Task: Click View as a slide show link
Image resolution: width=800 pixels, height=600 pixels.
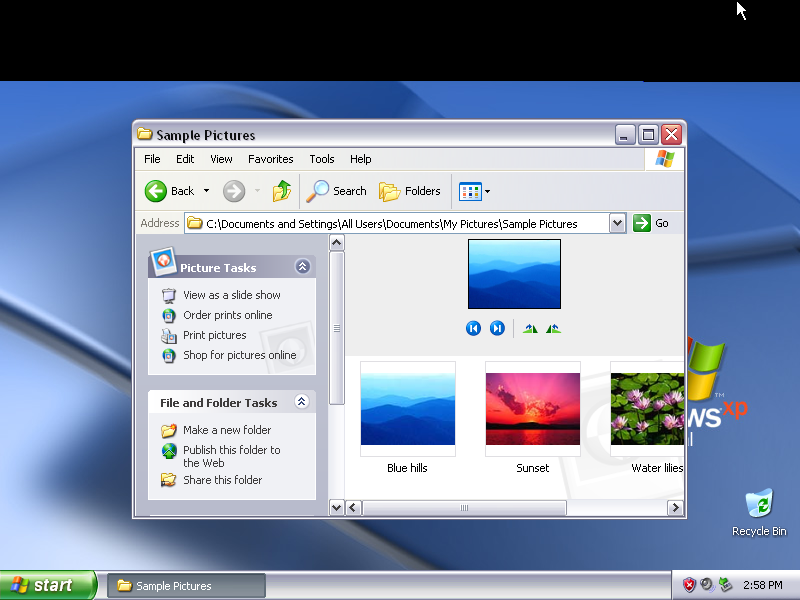Action: click(231, 295)
